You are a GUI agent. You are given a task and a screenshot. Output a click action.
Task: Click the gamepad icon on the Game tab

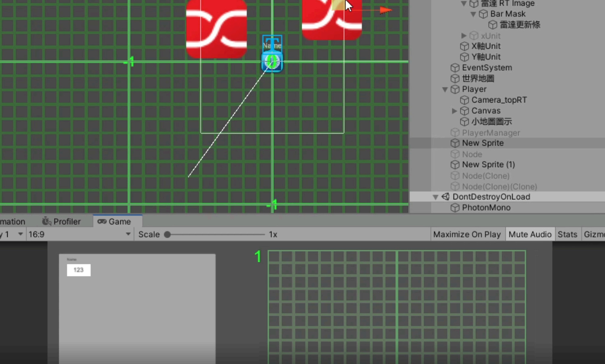(x=102, y=221)
